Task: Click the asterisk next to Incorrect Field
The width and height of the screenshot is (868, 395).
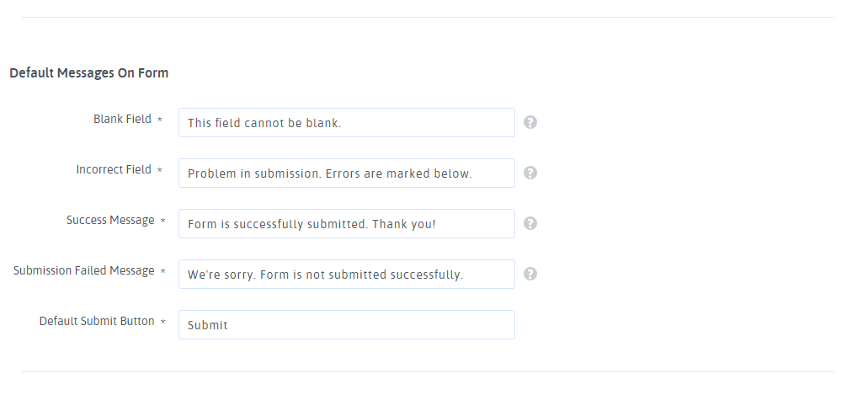Action: (160, 171)
